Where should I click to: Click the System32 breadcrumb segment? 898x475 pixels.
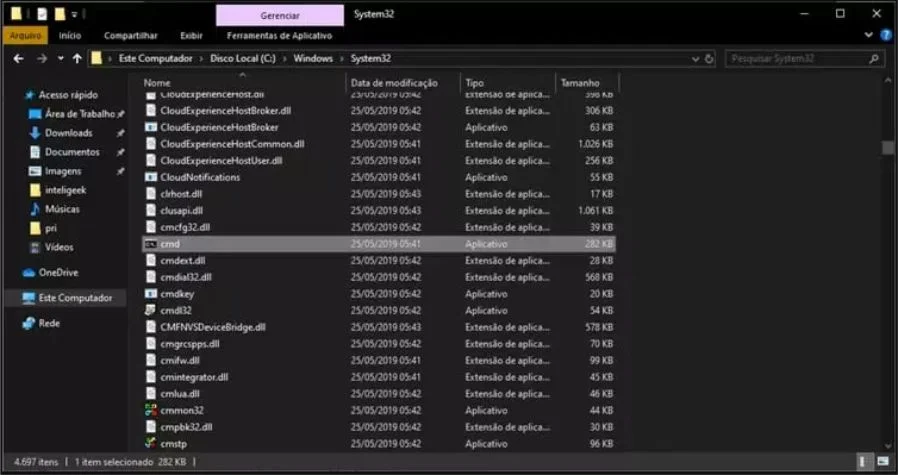tap(371, 58)
